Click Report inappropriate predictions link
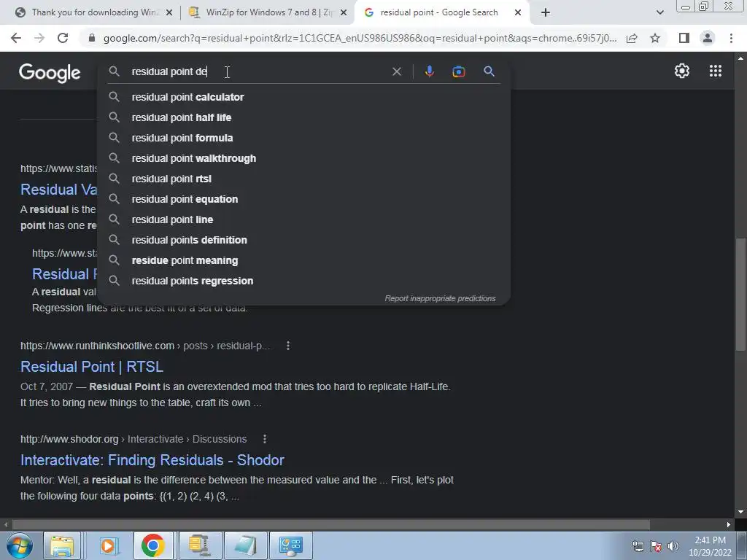The image size is (747, 560). click(440, 298)
